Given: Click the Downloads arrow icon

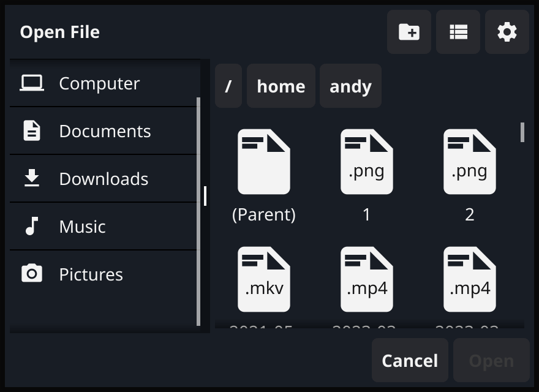Looking at the screenshot, I should coord(32,178).
